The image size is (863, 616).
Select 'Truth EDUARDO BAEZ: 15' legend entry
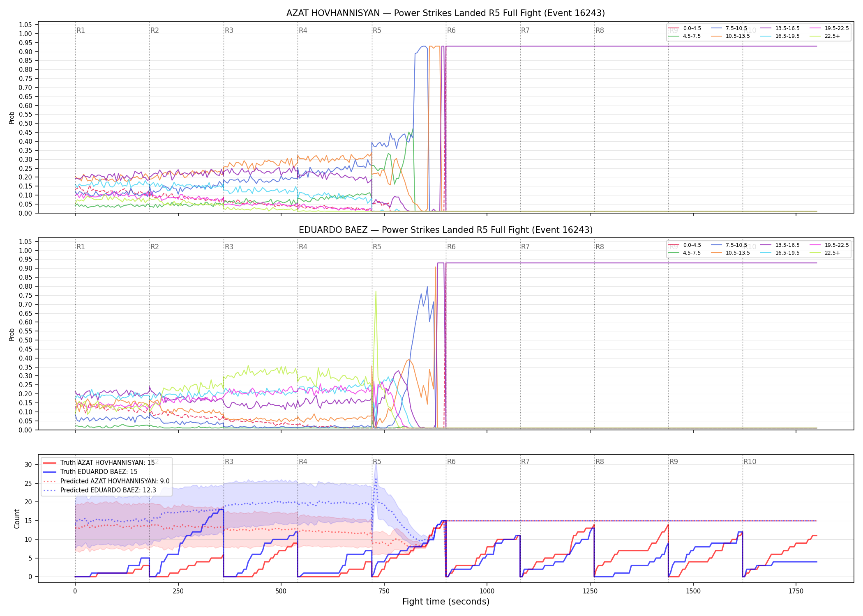pyautogui.click(x=99, y=472)
